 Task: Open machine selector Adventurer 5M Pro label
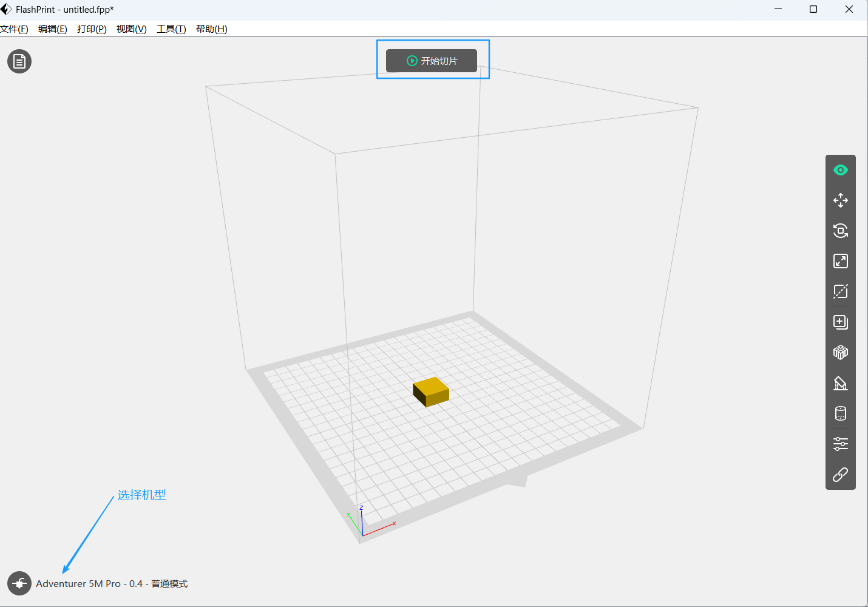112,583
